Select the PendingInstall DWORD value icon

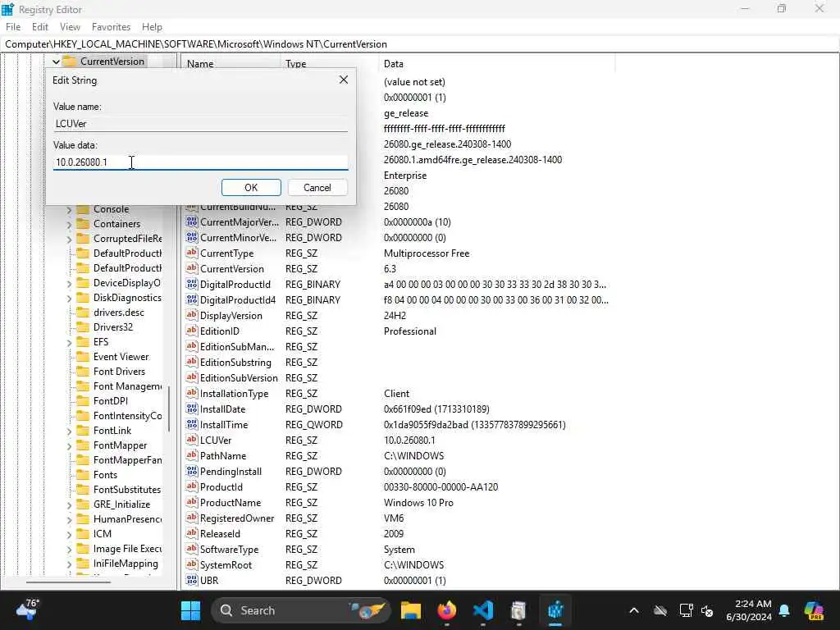(192, 471)
